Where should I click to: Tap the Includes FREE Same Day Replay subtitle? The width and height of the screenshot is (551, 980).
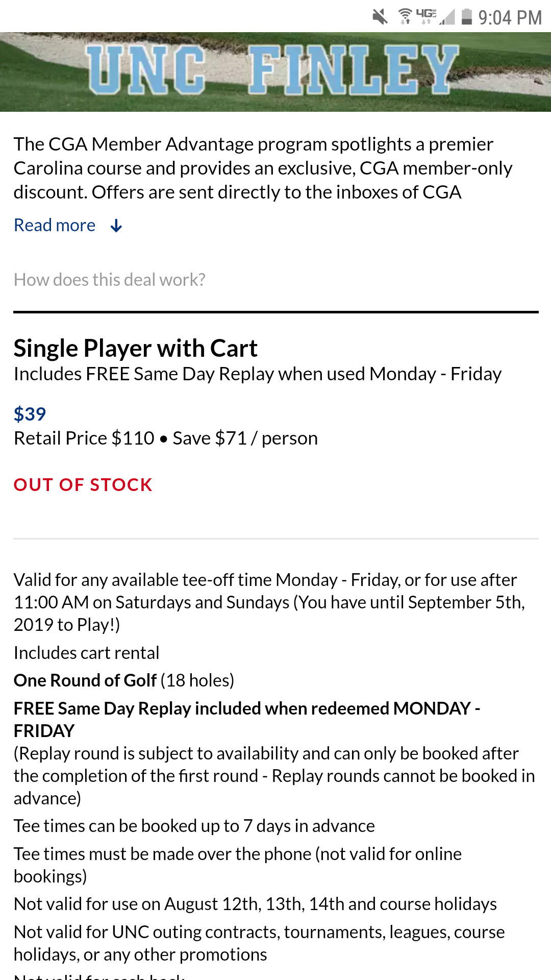(258, 374)
